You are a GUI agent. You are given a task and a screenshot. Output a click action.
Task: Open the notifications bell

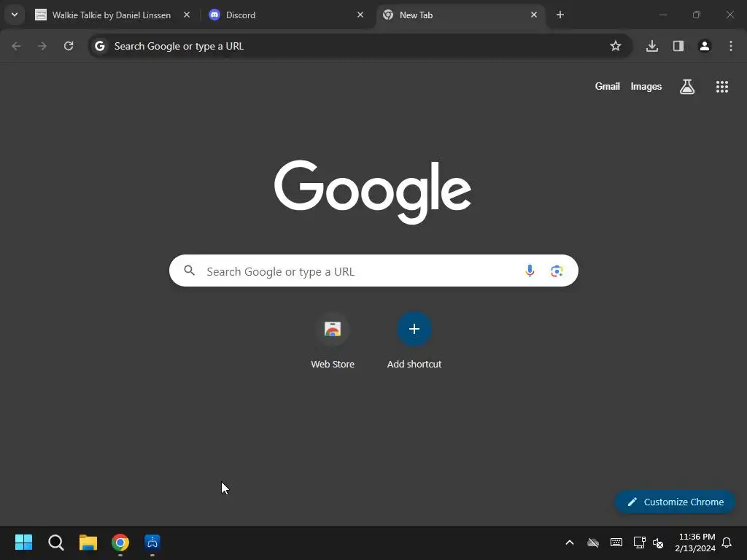(727, 542)
